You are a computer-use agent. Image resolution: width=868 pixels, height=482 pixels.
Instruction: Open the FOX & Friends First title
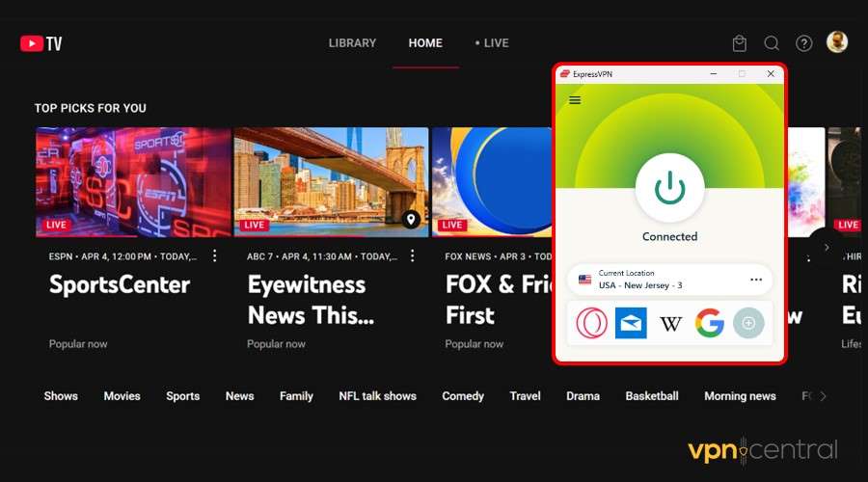click(x=499, y=300)
